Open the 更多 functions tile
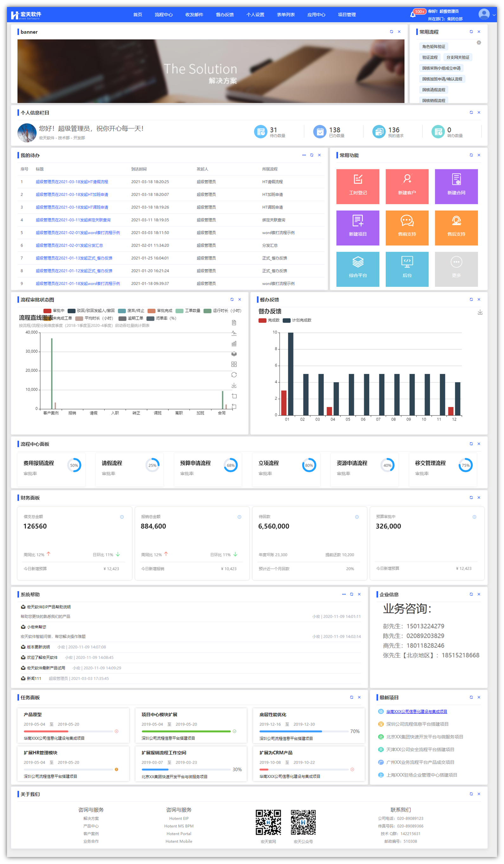The image size is (504, 864). tap(456, 269)
